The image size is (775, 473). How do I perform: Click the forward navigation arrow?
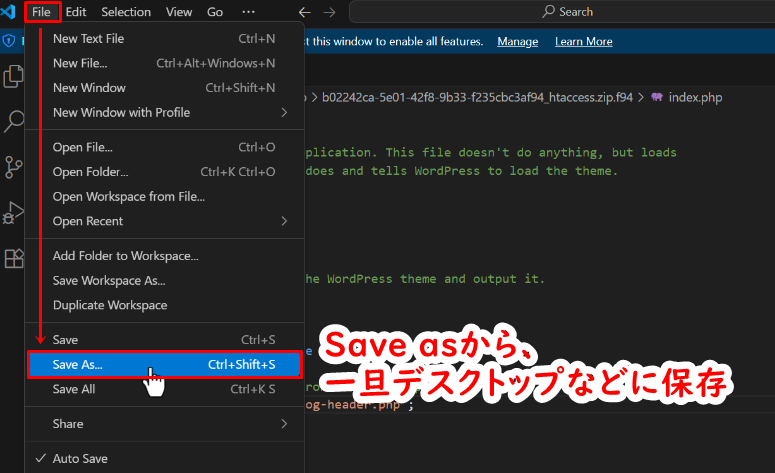[332, 12]
